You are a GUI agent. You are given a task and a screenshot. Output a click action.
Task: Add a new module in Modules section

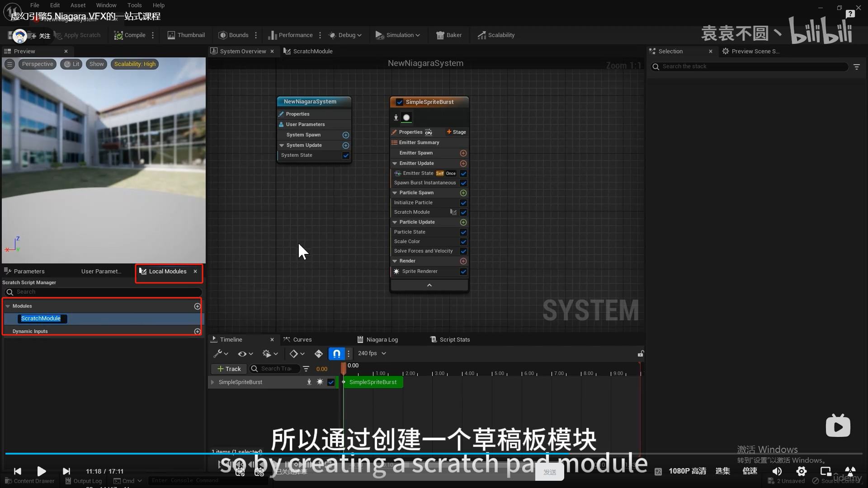pyautogui.click(x=197, y=306)
